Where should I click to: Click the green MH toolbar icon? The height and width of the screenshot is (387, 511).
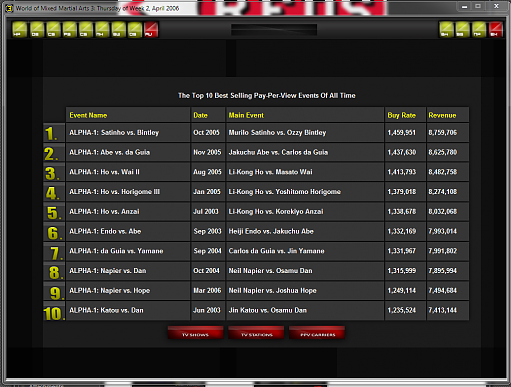pyautogui.click(x=102, y=29)
